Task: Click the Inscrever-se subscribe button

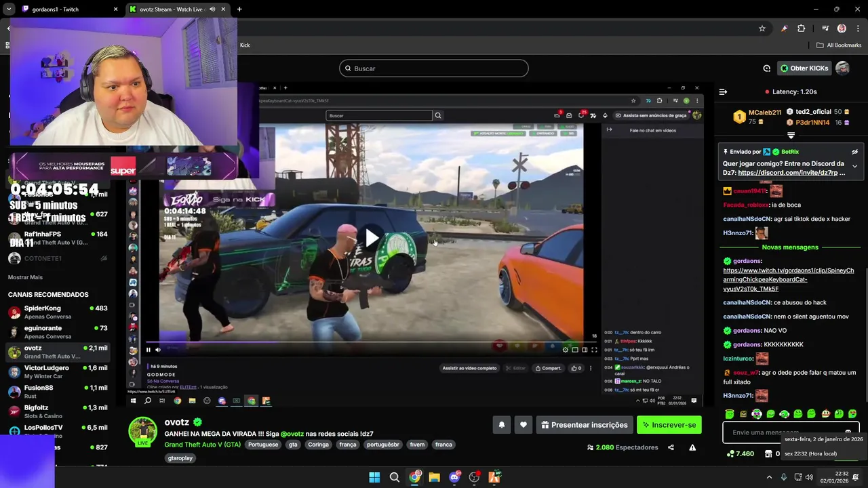Action: 669,425
